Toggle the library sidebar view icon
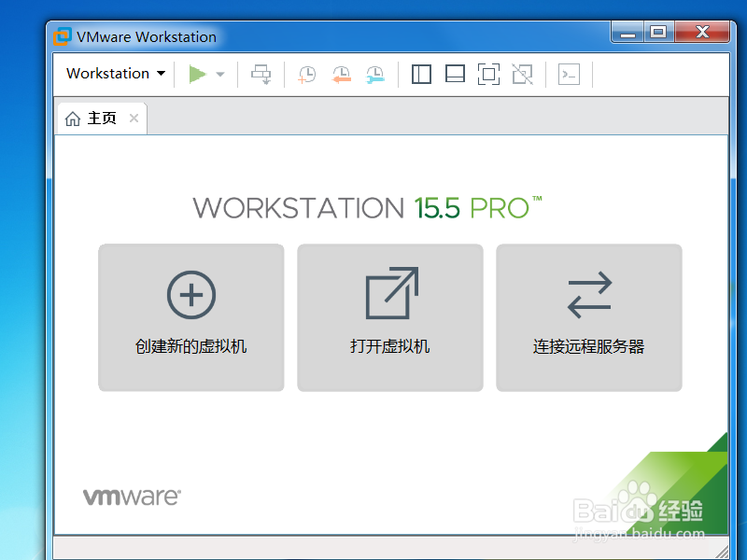747x560 pixels. [x=422, y=75]
